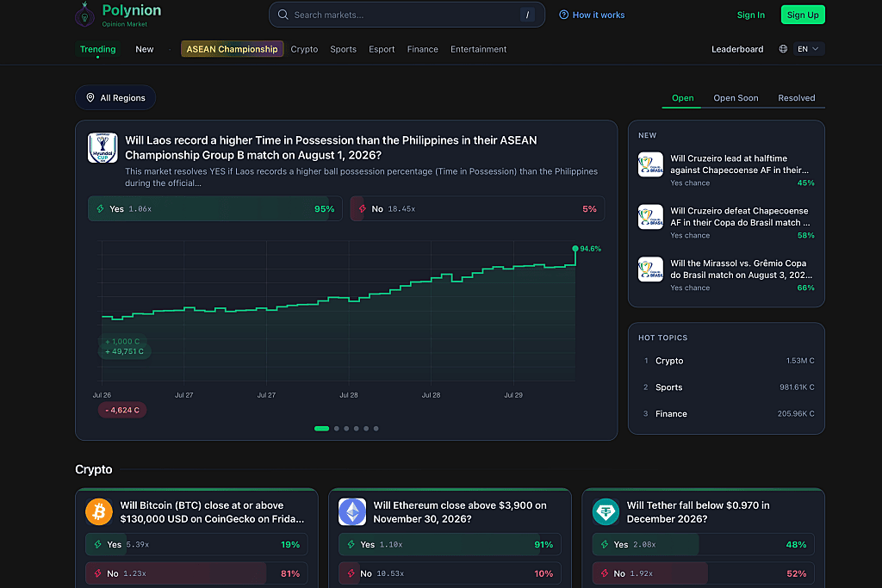Open the Leaderboard link

737,49
